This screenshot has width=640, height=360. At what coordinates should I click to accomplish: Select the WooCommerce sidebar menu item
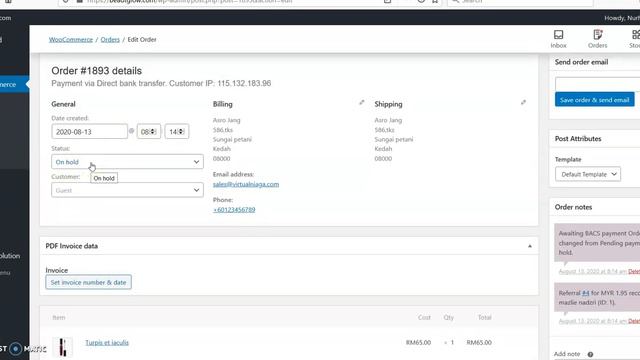[14, 84]
